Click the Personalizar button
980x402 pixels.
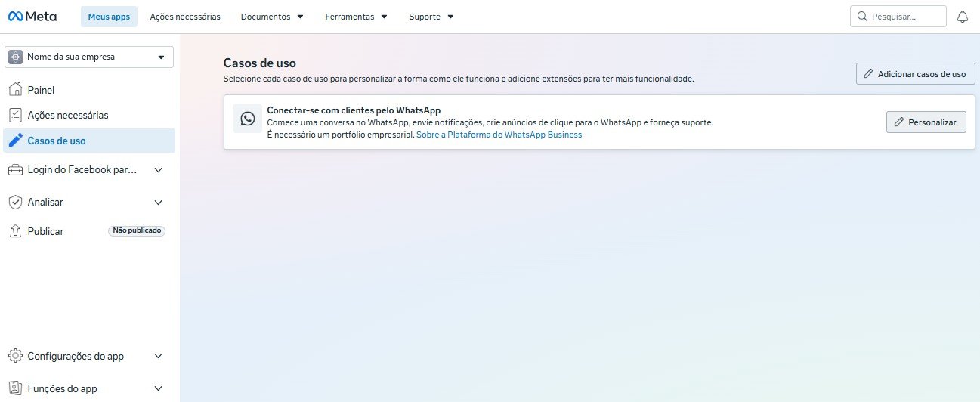[x=926, y=122]
